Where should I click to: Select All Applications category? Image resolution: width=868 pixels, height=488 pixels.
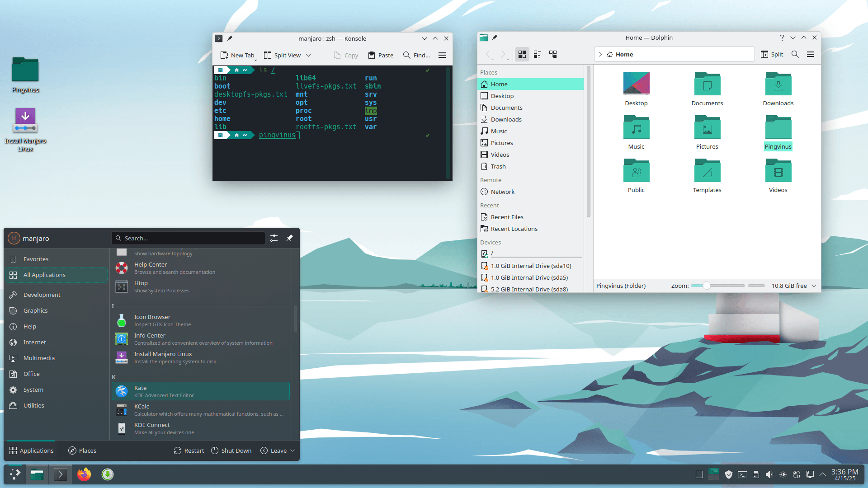[x=57, y=275]
